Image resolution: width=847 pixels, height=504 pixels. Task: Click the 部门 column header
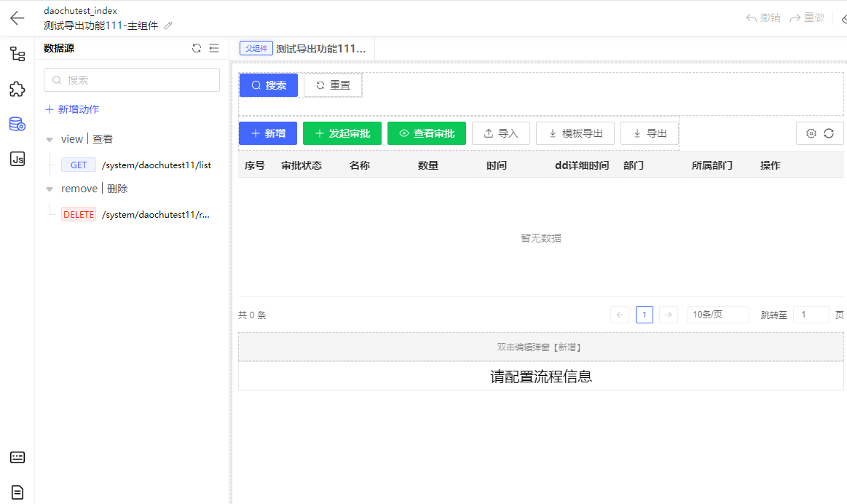(x=634, y=165)
